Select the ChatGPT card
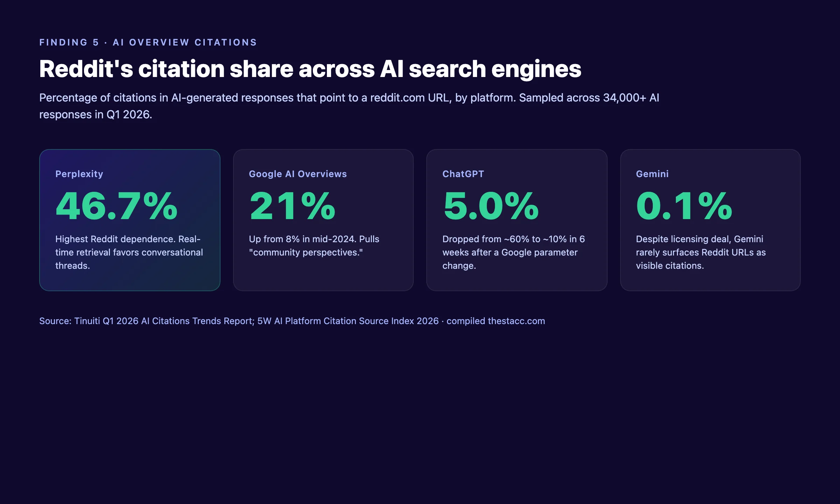 (517, 220)
